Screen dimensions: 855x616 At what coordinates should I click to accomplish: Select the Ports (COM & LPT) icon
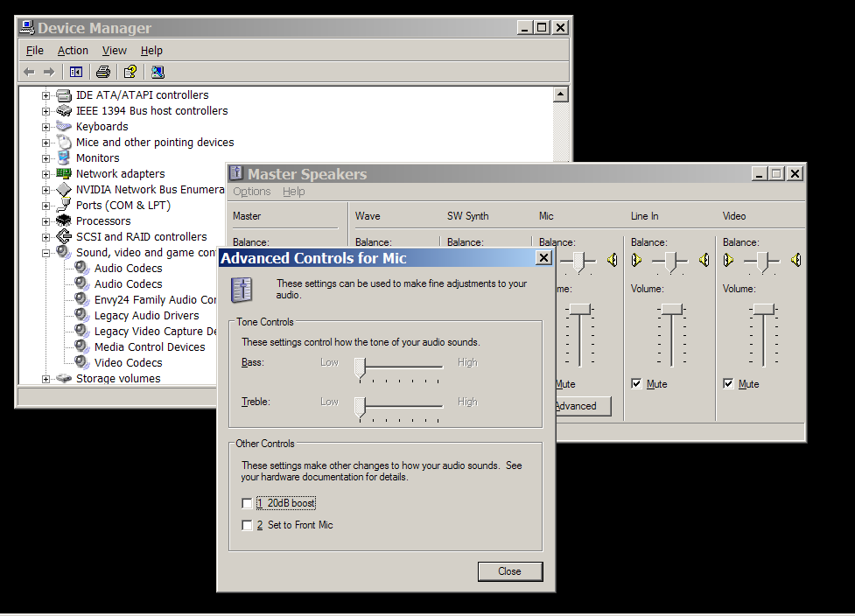tap(65, 206)
